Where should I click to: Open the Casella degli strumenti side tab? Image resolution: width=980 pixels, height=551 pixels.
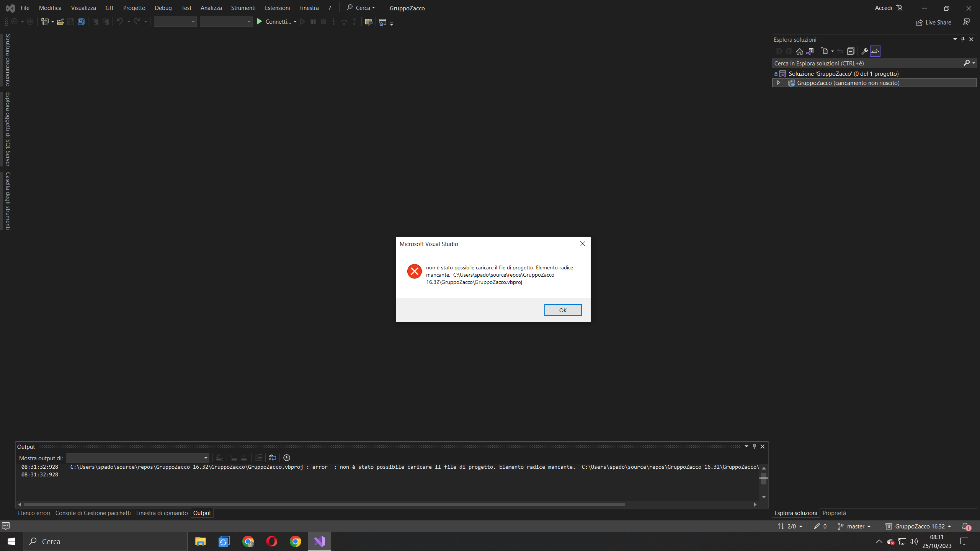[8, 201]
